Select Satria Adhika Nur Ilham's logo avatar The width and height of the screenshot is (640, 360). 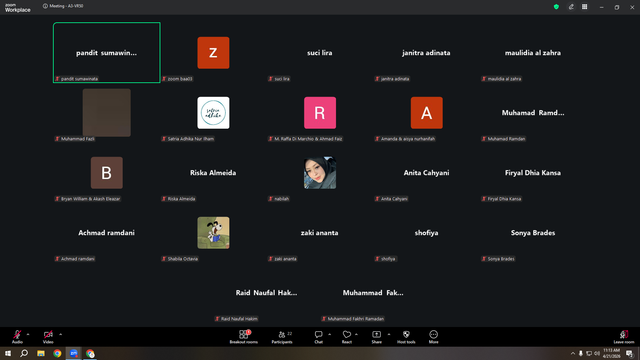coord(213,113)
